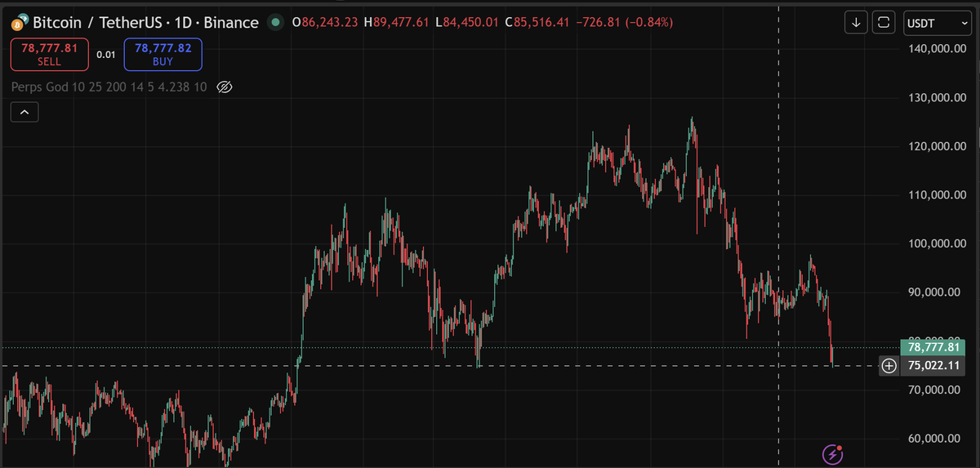Click the purple lightning bolt icon
Screen dimensions: 980x468
[832, 454]
